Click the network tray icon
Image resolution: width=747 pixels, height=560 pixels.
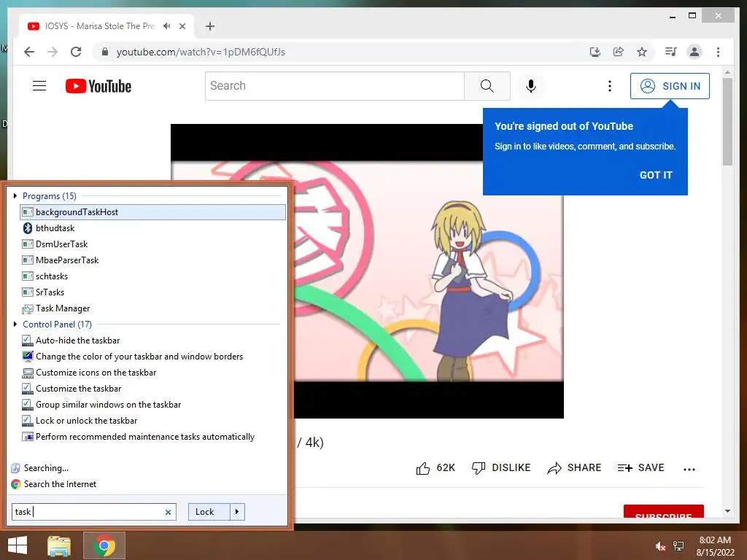(x=678, y=546)
